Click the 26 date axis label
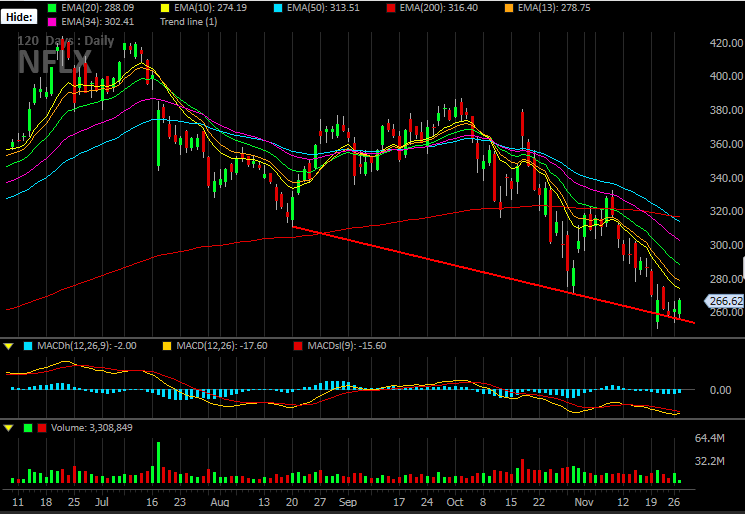Image resolution: width=745 pixels, height=514 pixels. pyautogui.click(x=674, y=502)
